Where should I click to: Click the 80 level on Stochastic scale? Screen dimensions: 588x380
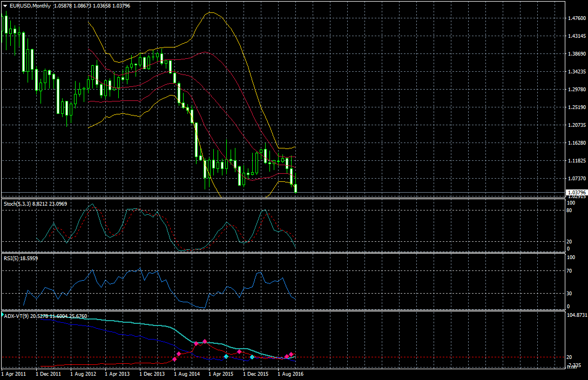point(569,211)
